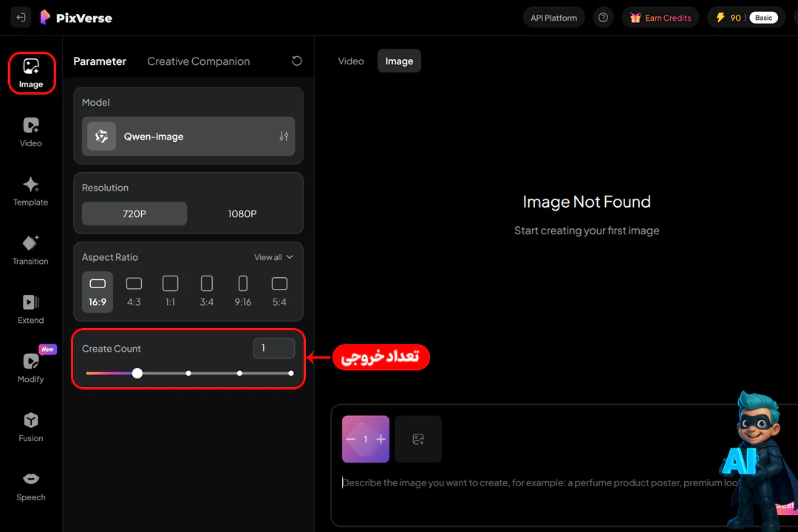Choose the 1:1 aspect ratio
This screenshot has width=798, height=532.
pos(170,291)
